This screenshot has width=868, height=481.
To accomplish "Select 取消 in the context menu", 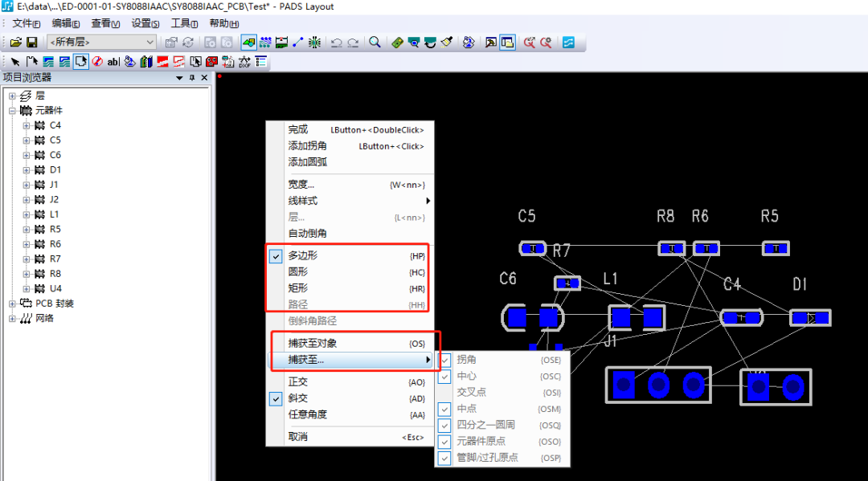I will coord(297,437).
